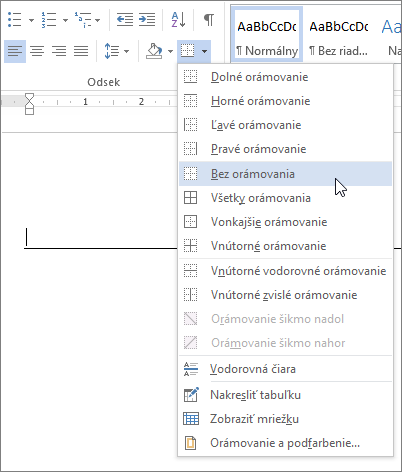This screenshot has height=472, width=402.
Task: Click the numbered list icon
Action: (x=49, y=20)
